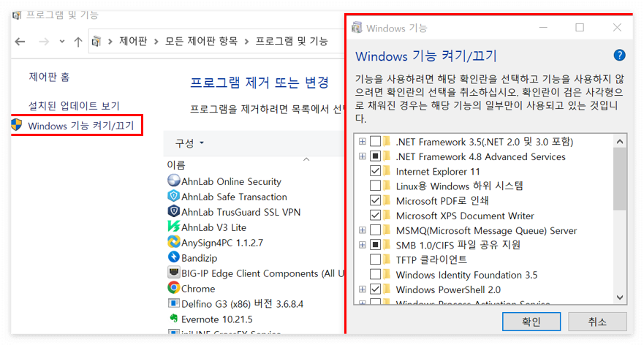
Task: Enable the TFTP 클라이언트 checkbox
Action: tap(375, 259)
